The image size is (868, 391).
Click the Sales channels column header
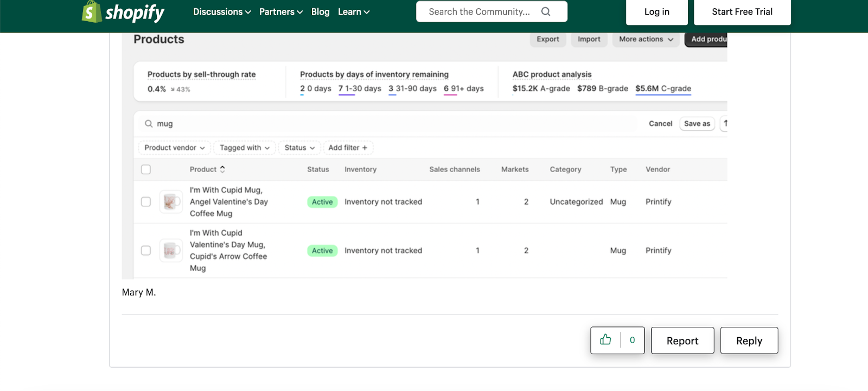pyautogui.click(x=455, y=169)
